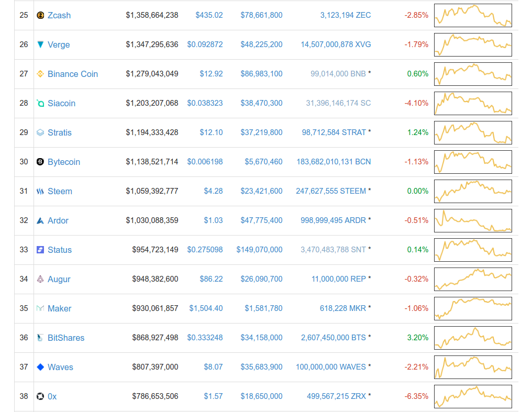This screenshot has width=532, height=412.
Task: Click Ardor market cap $1,030,088,359
Action: 152,220
